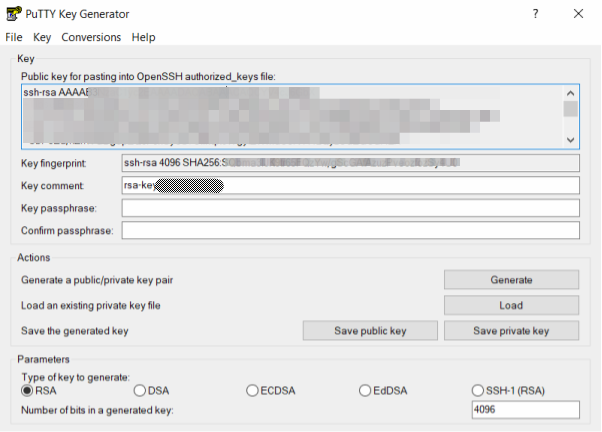
Task: Select the RSA key type radio button
Action: pos(28,390)
